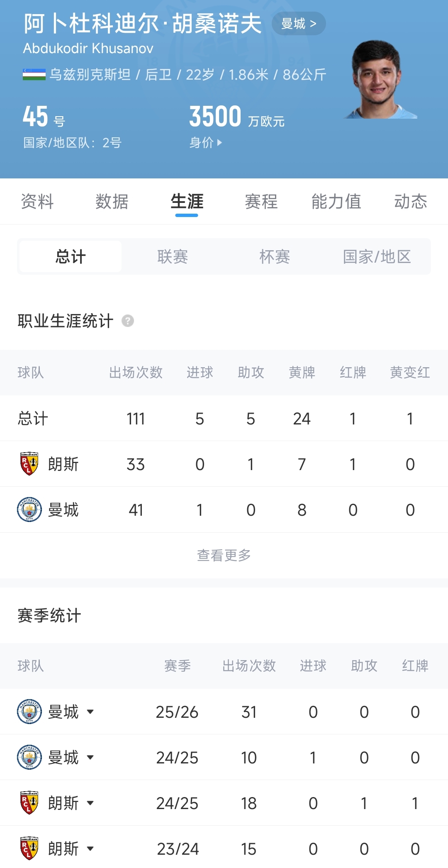Expand the 曼城 24/25 season row

point(90,757)
